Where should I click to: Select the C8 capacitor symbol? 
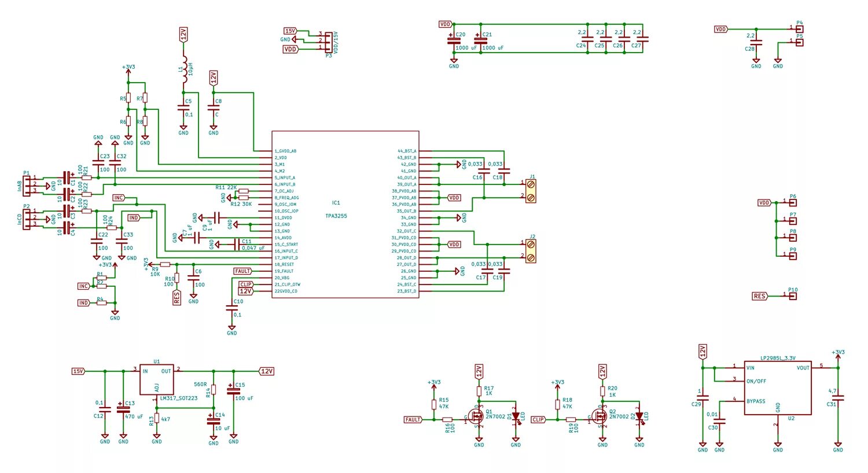pyautogui.click(x=214, y=107)
